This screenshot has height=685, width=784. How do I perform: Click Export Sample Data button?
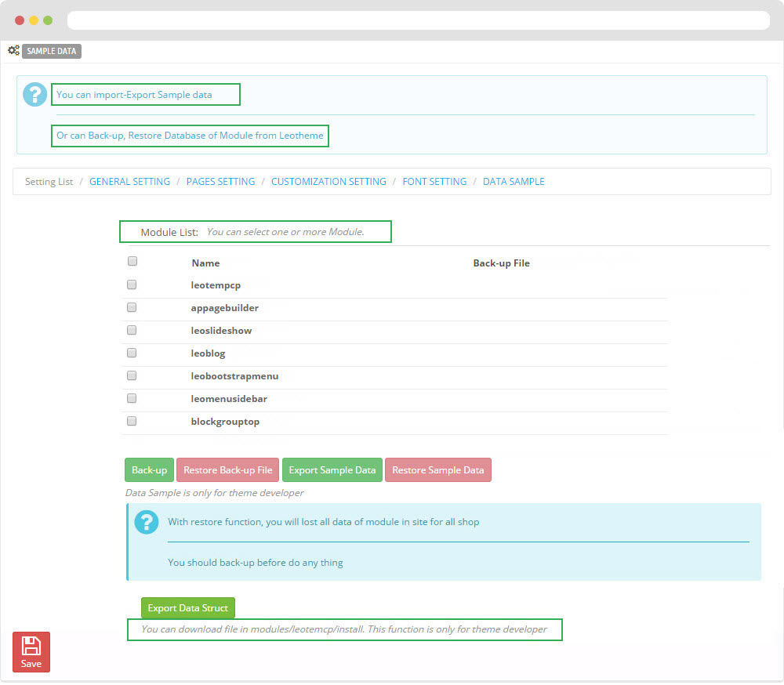point(332,470)
